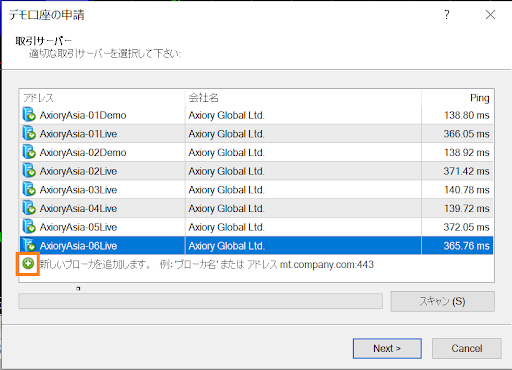
Task: Click the server icon beside AxioryAsia-02Live
Action: (x=29, y=171)
